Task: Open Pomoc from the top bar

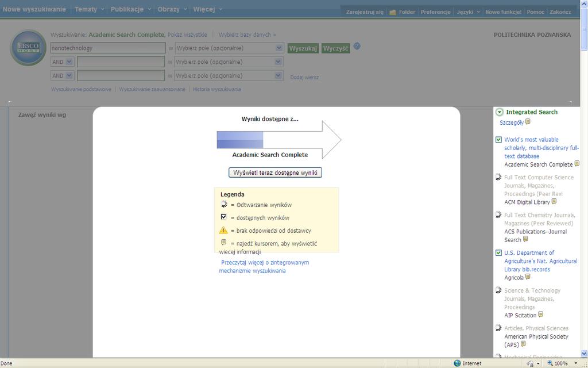Action: click(x=536, y=12)
